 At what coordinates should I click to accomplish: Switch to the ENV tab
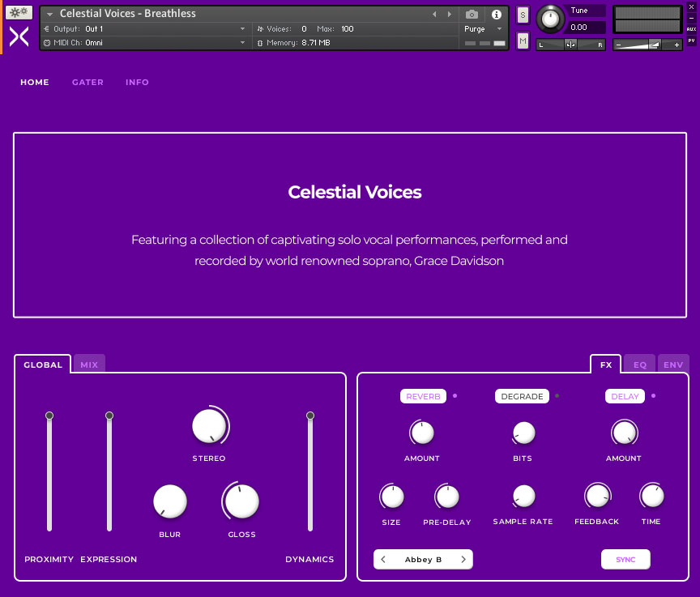(x=673, y=365)
